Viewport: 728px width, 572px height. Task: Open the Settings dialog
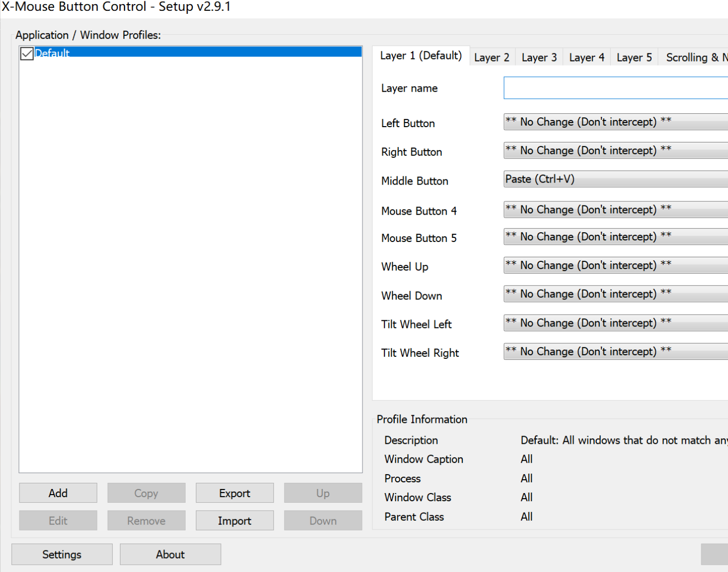tap(62, 555)
